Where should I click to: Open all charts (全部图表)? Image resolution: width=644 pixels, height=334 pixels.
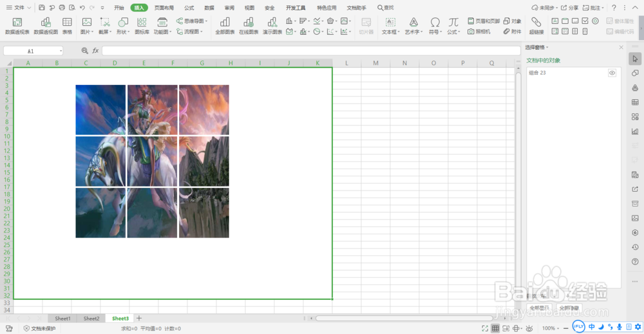(x=225, y=26)
